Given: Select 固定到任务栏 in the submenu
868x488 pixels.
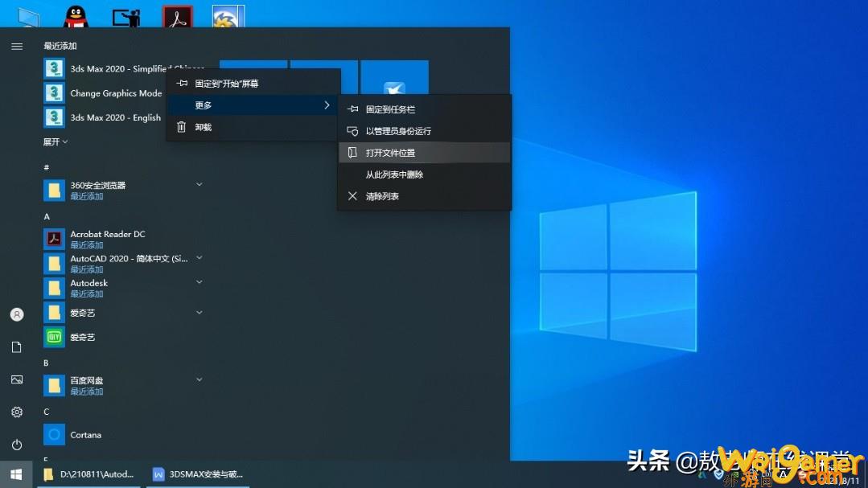Looking at the screenshot, I should click(425, 109).
